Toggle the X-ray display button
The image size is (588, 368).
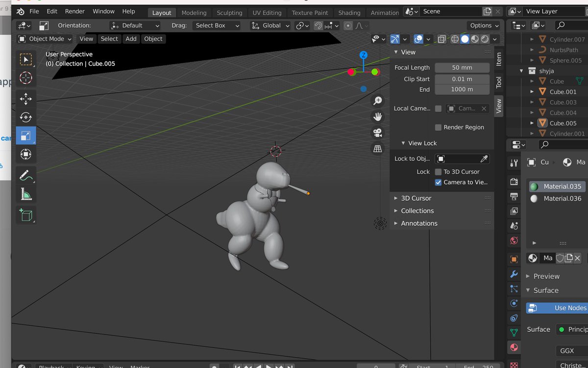click(441, 39)
